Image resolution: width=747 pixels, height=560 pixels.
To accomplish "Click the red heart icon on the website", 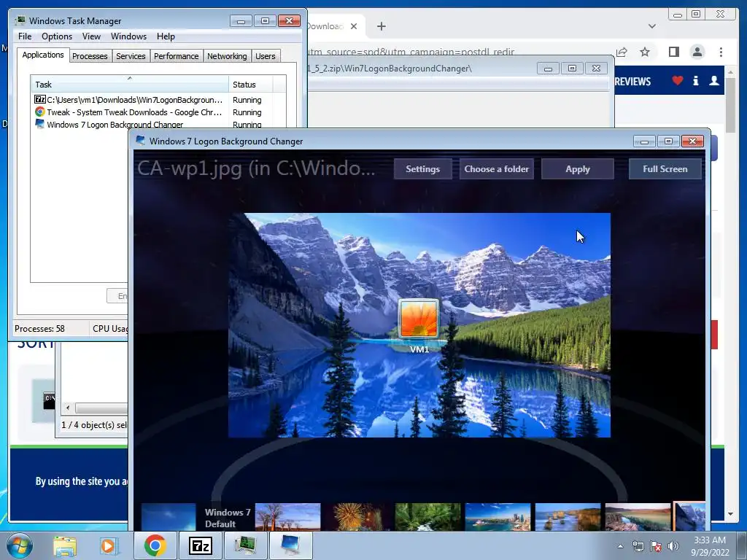I will click(x=678, y=80).
